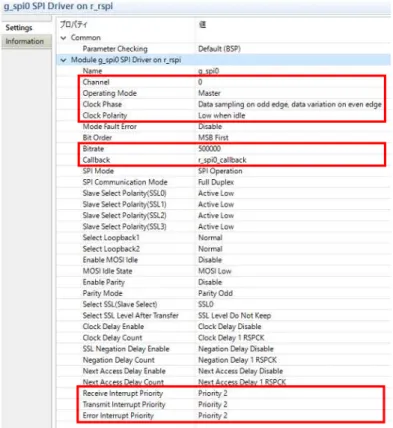Edit the Bitrate value 500000
Screen dimensions: 393x428
click(x=210, y=149)
